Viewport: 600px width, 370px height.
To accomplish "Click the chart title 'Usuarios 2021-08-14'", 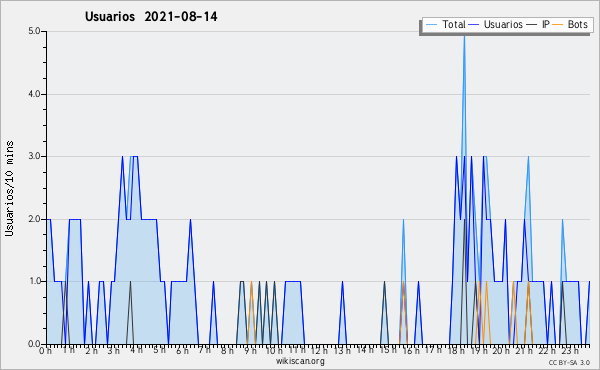I will pos(151,17).
